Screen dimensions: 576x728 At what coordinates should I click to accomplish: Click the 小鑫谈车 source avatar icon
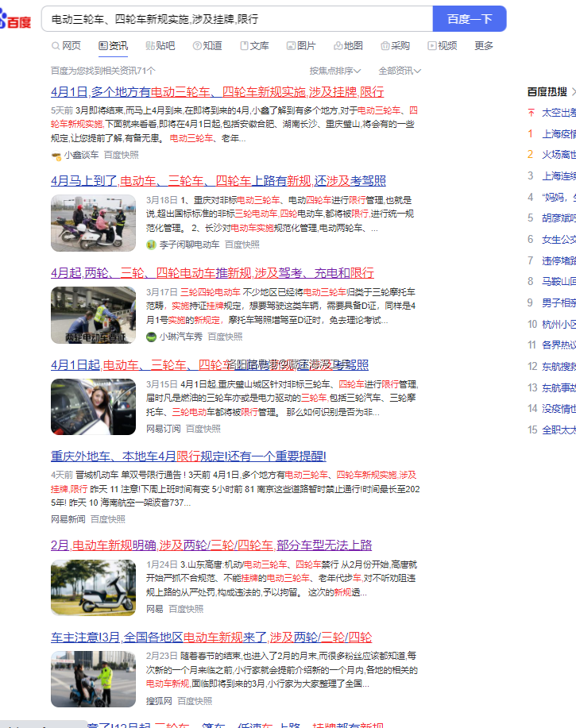point(56,156)
